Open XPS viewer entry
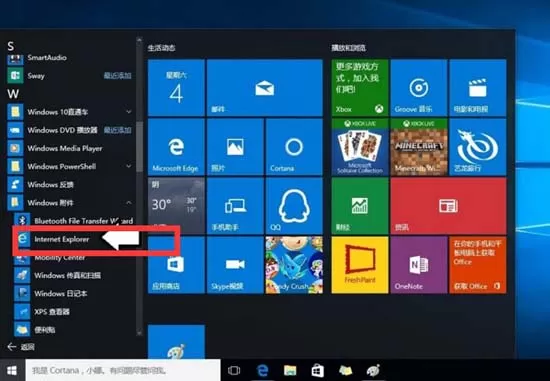The image size is (550, 381). pyautogui.click(x=52, y=312)
